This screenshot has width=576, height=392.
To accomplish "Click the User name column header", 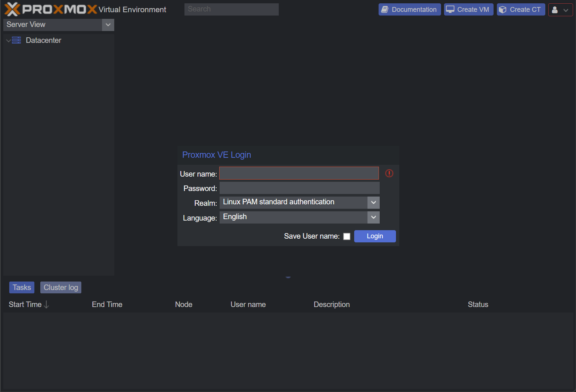I will (248, 304).
